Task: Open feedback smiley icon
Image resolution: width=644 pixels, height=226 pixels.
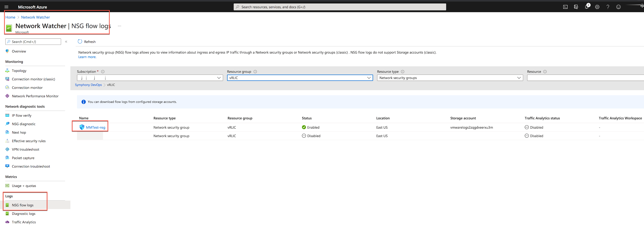Action: point(619,7)
